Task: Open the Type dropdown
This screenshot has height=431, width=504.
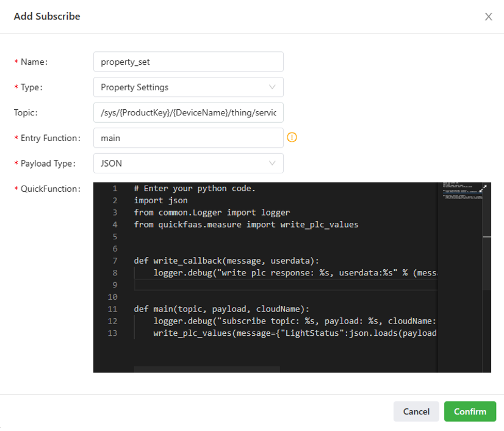Action: point(188,87)
